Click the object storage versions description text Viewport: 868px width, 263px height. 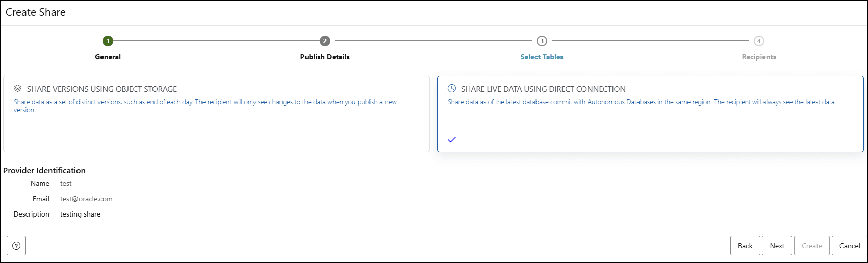click(205, 106)
